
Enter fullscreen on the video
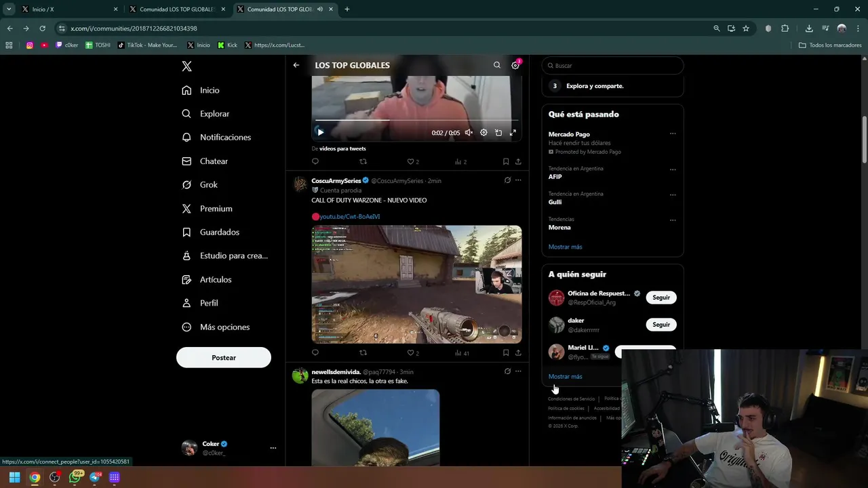513,133
